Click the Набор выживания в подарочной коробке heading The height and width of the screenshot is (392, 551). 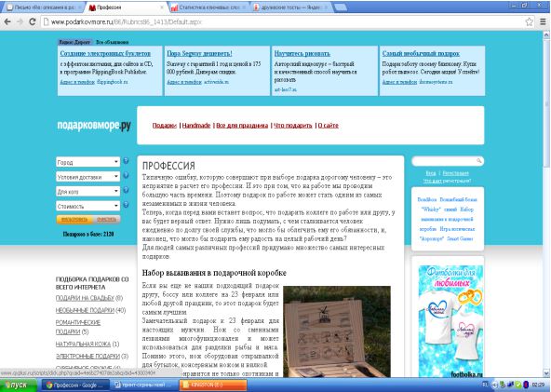214,273
